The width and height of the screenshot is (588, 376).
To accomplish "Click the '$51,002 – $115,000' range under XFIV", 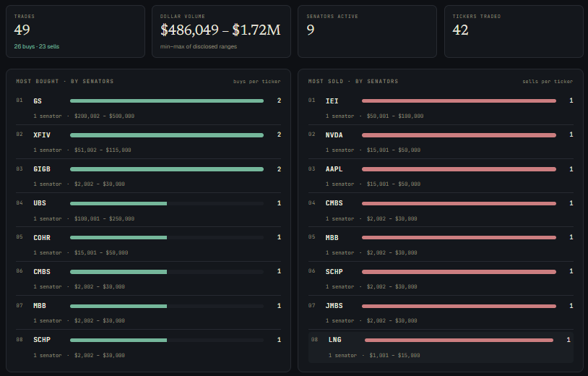I will coord(103,150).
